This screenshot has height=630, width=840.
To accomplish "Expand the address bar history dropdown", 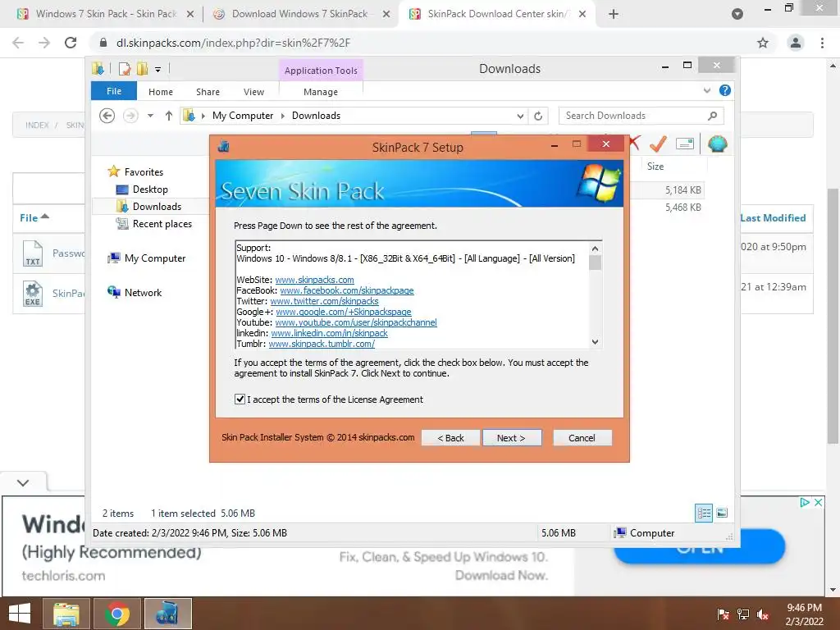I will pyautogui.click(x=520, y=116).
